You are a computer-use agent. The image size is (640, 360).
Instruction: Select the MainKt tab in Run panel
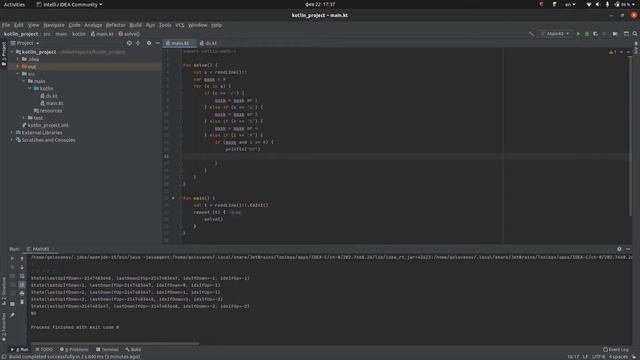click(x=40, y=249)
